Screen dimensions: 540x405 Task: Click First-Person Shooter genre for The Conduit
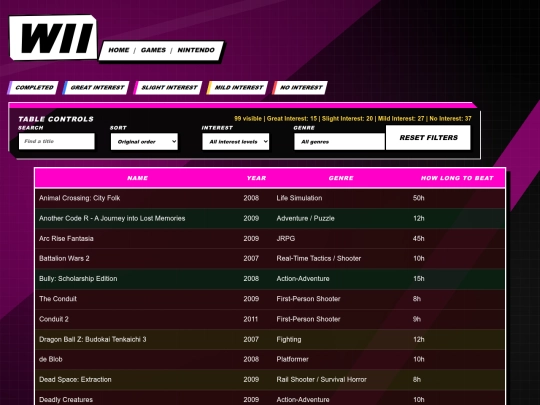tap(308, 299)
